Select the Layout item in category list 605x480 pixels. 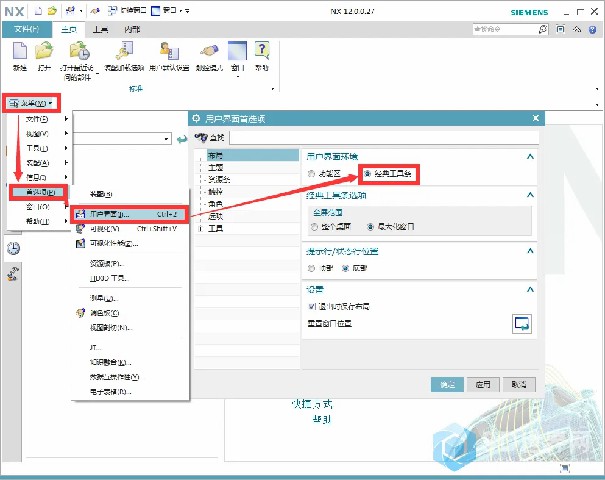[215, 156]
